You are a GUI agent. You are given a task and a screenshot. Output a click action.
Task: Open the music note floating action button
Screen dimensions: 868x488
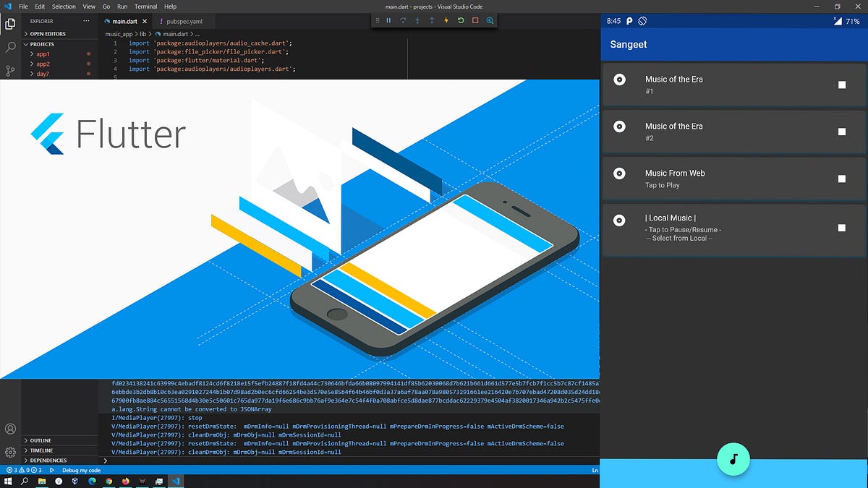pos(733,459)
